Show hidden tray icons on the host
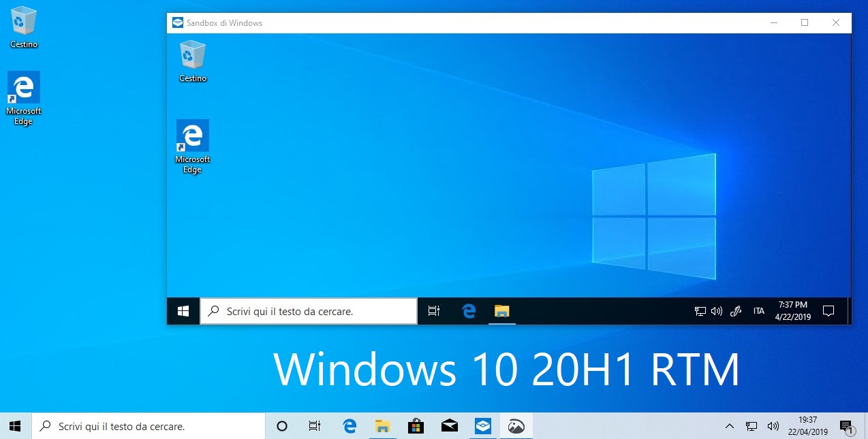This screenshot has width=868, height=439. click(730, 426)
